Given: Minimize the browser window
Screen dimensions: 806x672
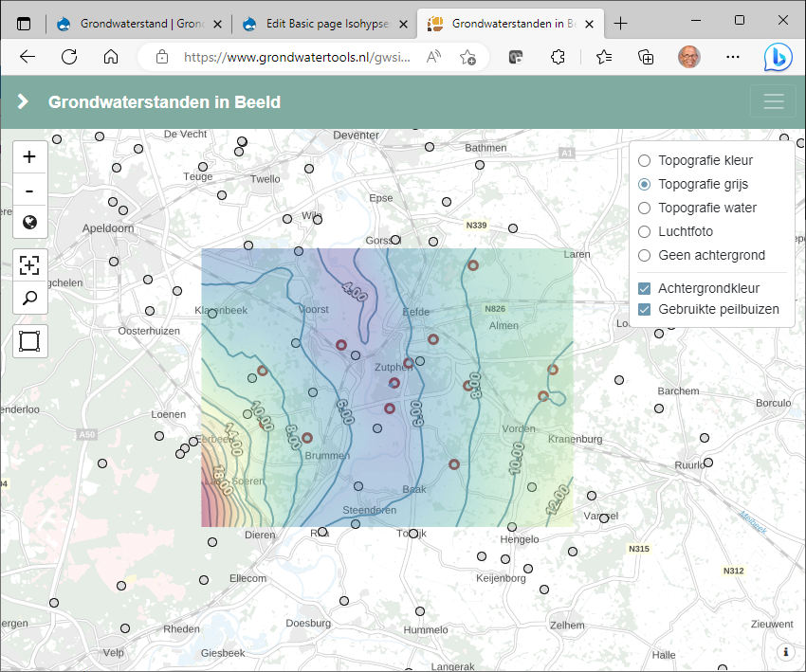Looking at the screenshot, I should pyautogui.click(x=696, y=21).
